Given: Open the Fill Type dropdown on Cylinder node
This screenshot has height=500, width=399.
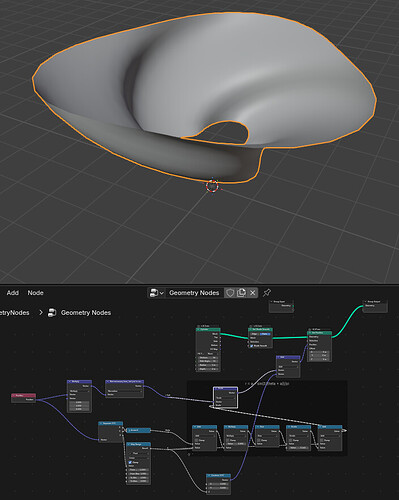Looking at the screenshot, I should coord(208,354).
